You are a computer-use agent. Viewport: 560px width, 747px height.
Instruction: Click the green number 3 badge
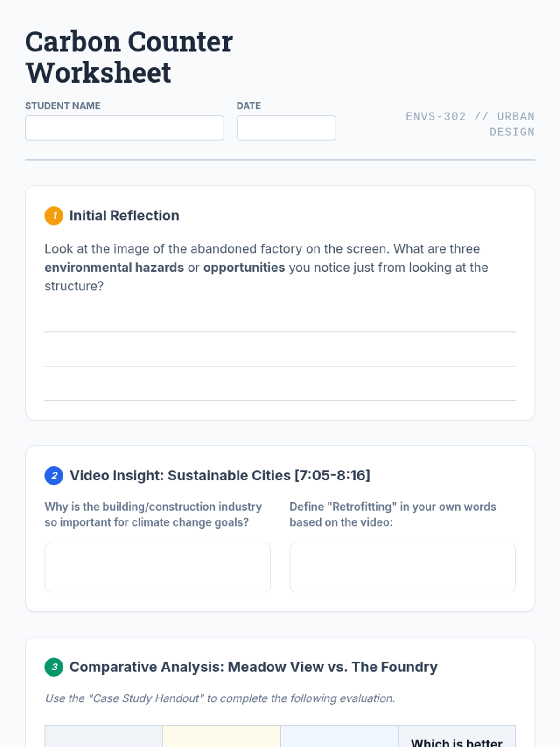(x=54, y=667)
